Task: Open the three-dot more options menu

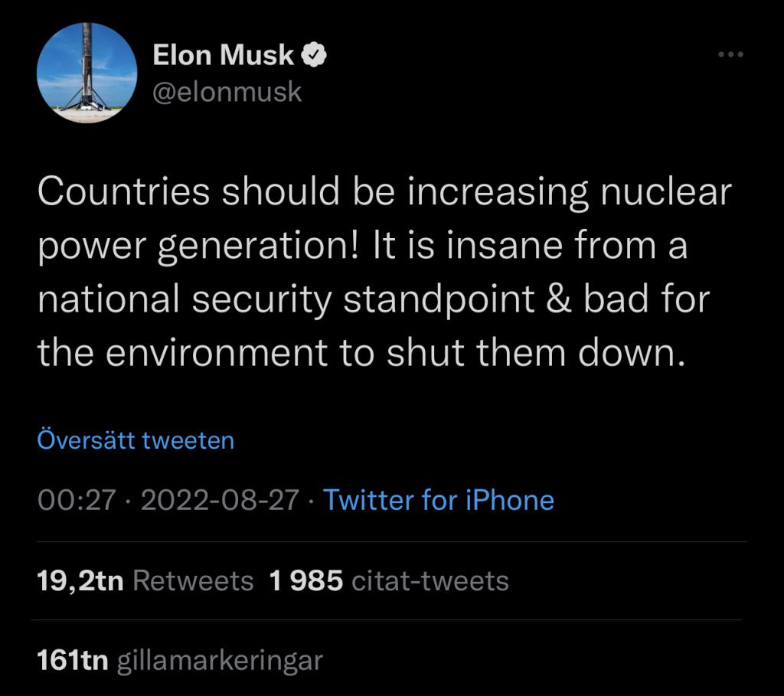Action: click(x=730, y=54)
